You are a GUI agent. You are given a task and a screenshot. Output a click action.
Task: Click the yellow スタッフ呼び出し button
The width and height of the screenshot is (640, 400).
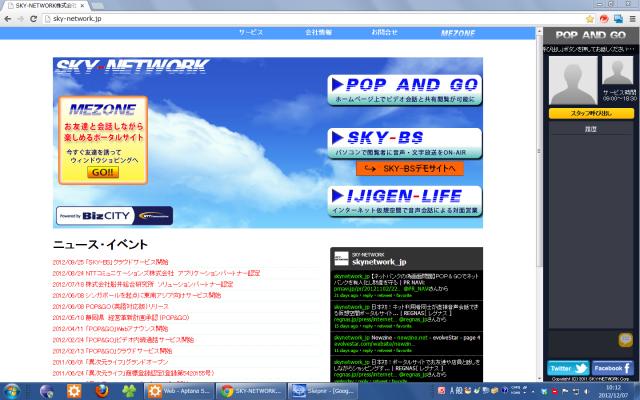click(591, 113)
